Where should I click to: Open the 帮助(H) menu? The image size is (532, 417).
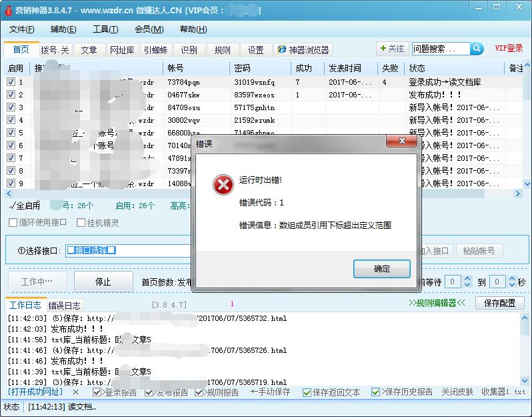pyautogui.click(x=193, y=29)
